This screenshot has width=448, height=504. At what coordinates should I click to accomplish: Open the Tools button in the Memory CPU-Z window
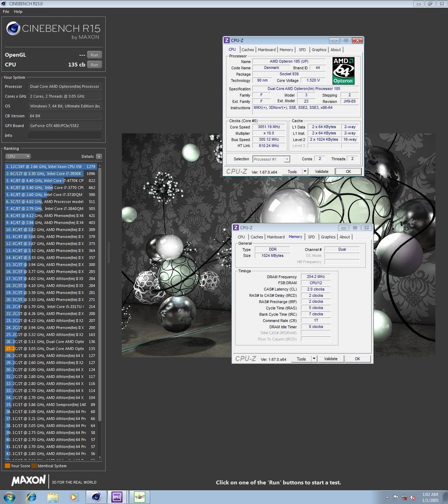tap(301, 359)
